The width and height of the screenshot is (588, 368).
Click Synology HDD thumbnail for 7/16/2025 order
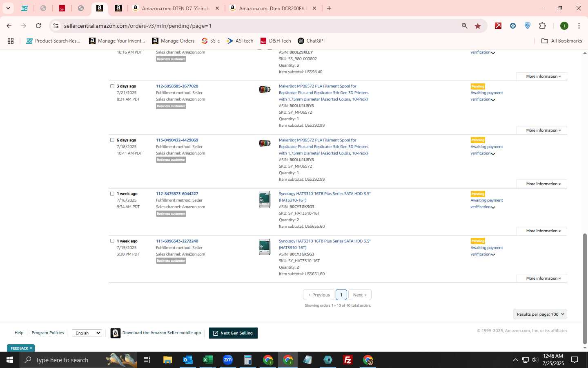point(265,200)
